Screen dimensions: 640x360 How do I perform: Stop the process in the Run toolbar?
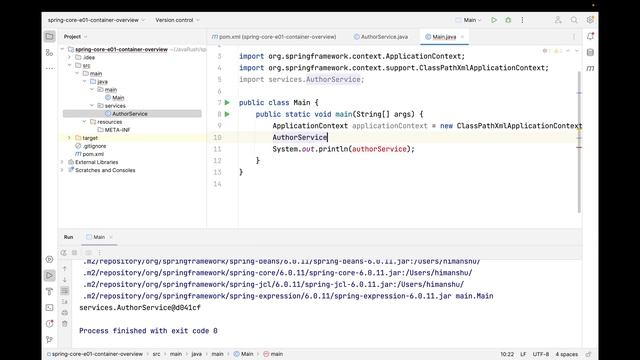(74, 253)
